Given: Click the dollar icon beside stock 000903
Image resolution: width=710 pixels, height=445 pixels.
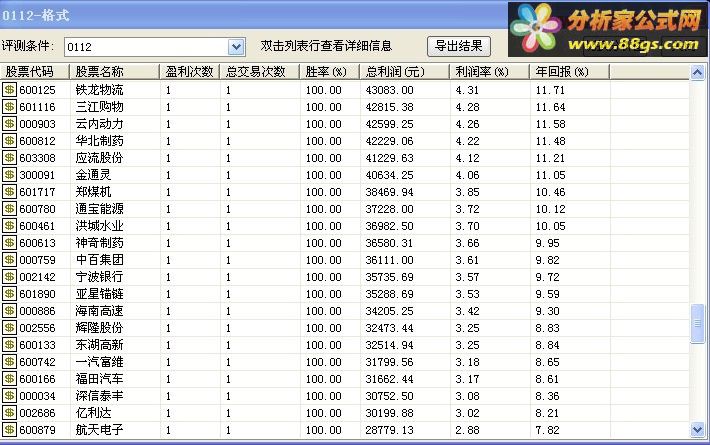Looking at the screenshot, I should click(x=9, y=124).
